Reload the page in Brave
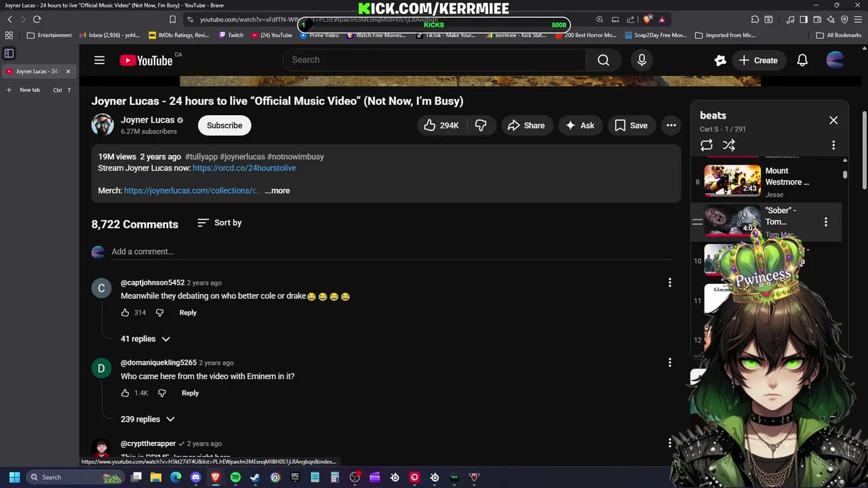This screenshot has width=868, height=488. pos(37,20)
